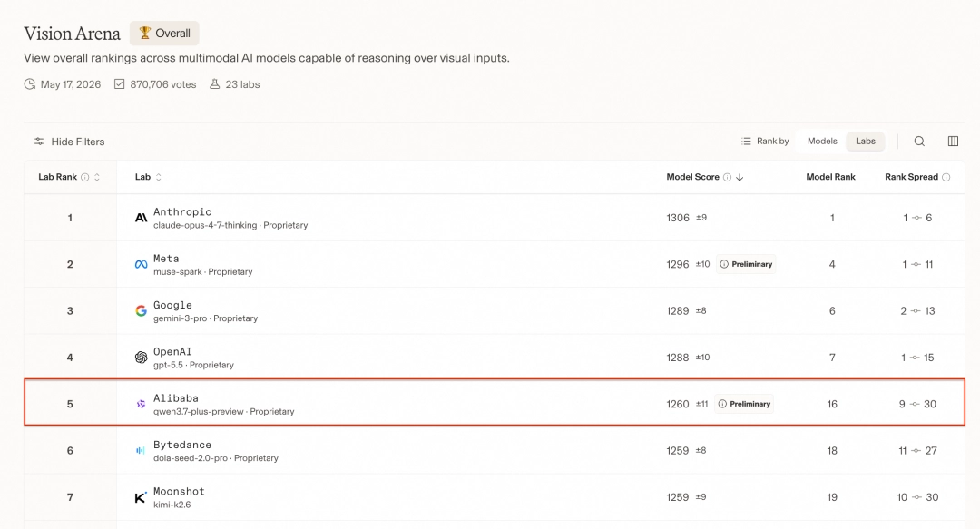Click the clock icon beside the date
Image resolution: width=980 pixels, height=529 pixels.
pos(29,83)
